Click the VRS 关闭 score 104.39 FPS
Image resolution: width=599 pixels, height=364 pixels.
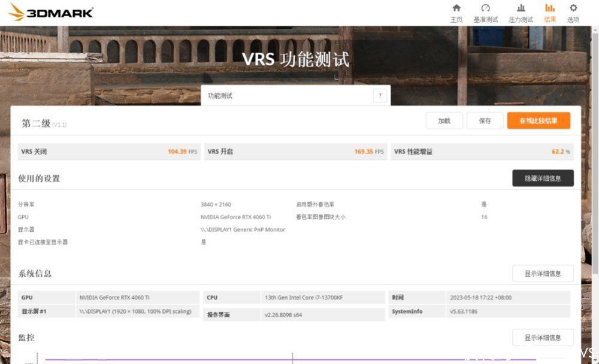point(182,151)
